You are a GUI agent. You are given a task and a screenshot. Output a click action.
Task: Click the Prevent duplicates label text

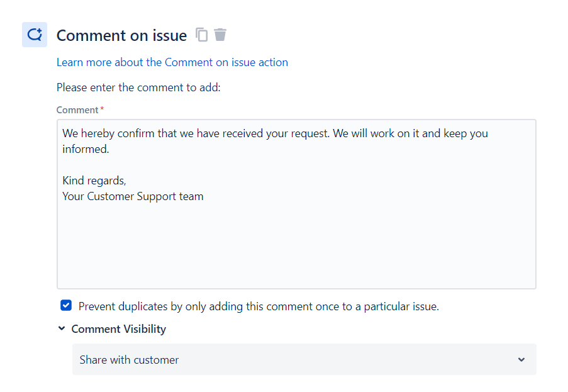pyautogui.click(x=259, y=306)
